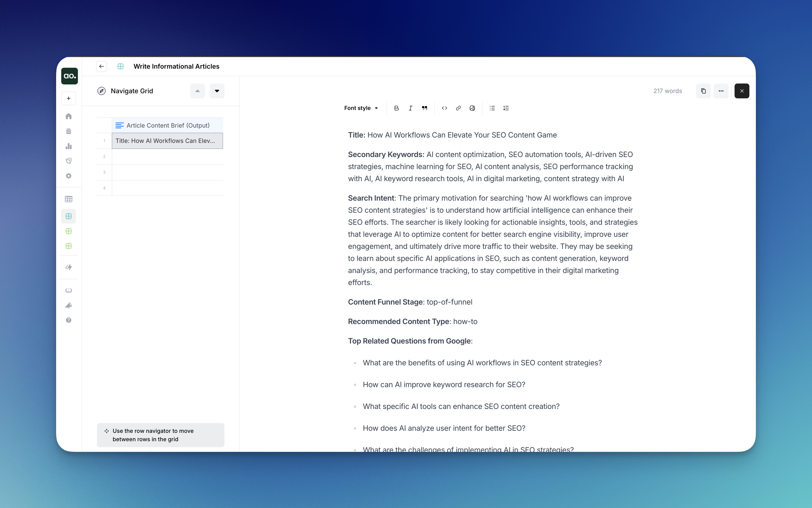Apply numbered list formatting
This screenshot has width=812, height=508.
[x=506, y=108]
